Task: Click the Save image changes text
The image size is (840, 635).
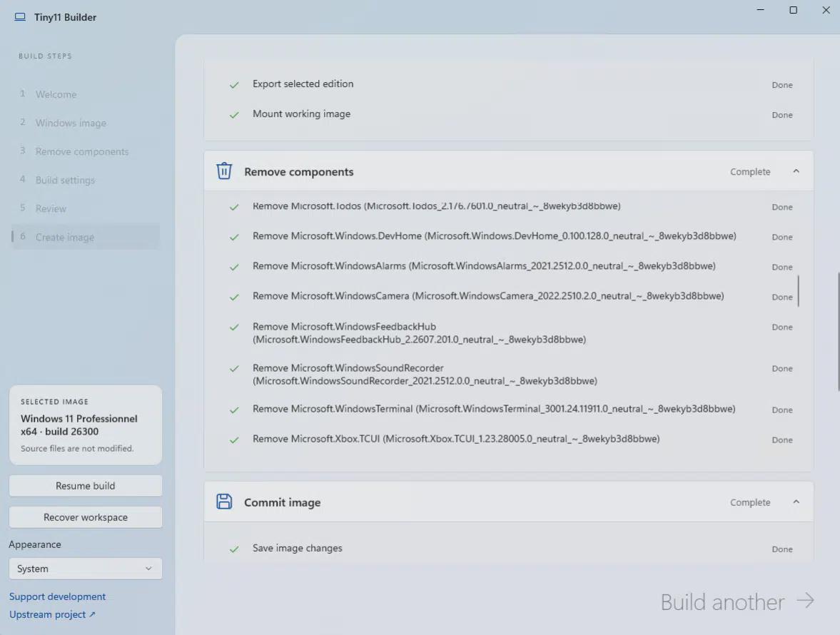Action: click(298, 548)
